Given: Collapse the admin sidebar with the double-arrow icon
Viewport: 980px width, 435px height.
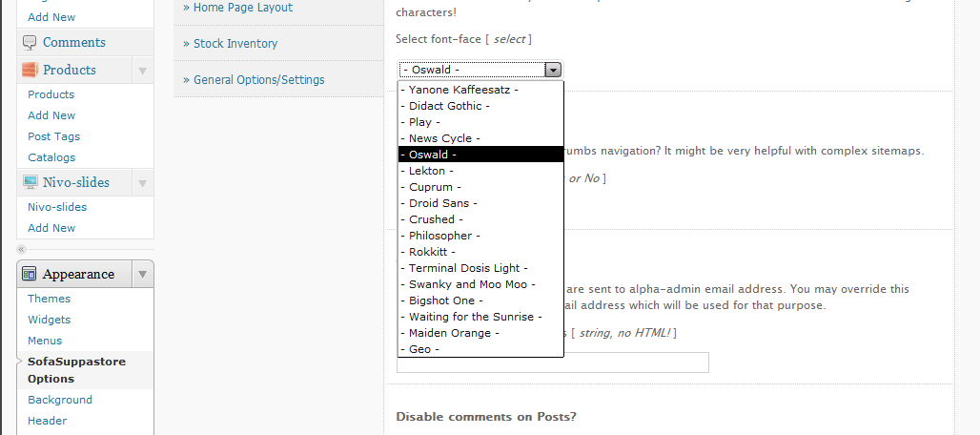Looking at the screenshot, I should pyautogui.click(x=21, y=249).
